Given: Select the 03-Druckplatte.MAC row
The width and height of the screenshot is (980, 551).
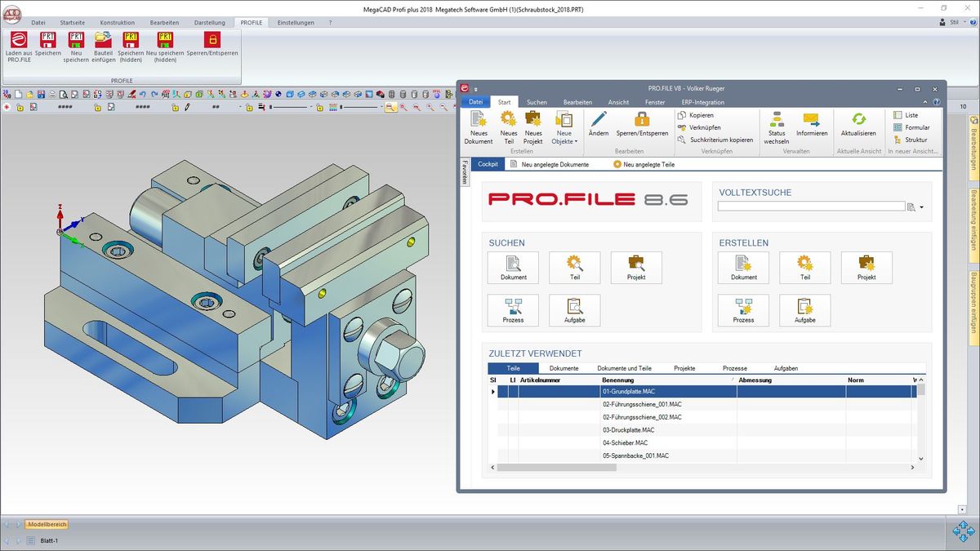Looking at the screenshot, I should pos(628,429).
